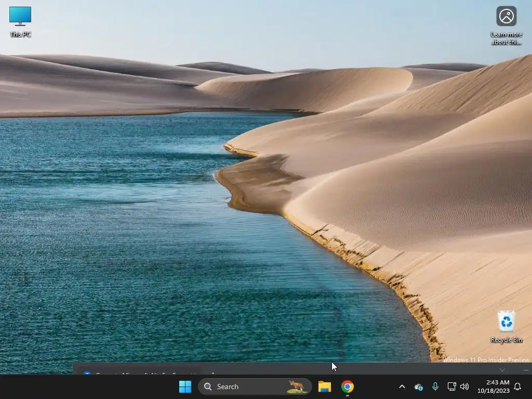The width and height of the screenshot is (532, 399).
Task: Open notifications via the bell icon
Action: click(x=518, y=387)
